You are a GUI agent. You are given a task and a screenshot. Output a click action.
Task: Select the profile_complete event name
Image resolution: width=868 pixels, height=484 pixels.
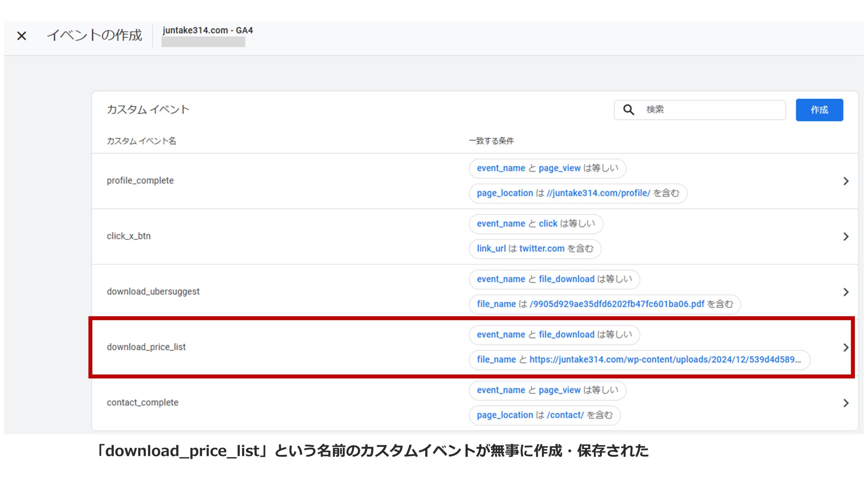141,180
